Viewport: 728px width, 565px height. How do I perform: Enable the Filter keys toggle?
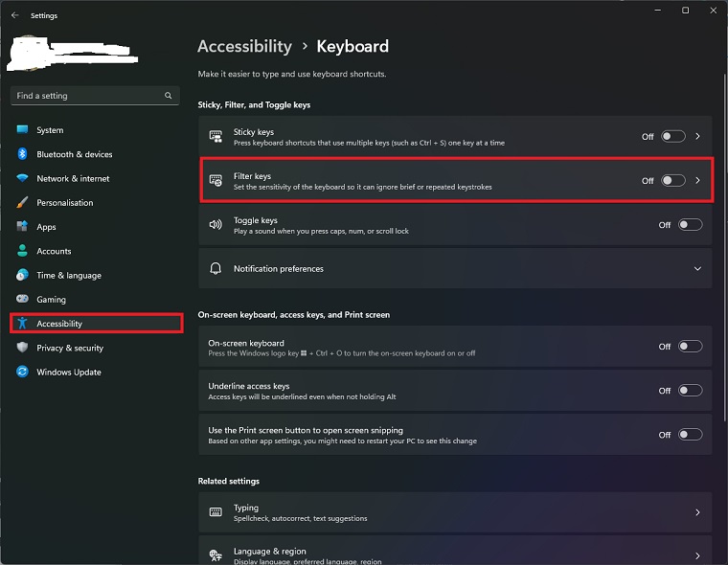click(x=673, y=180)
